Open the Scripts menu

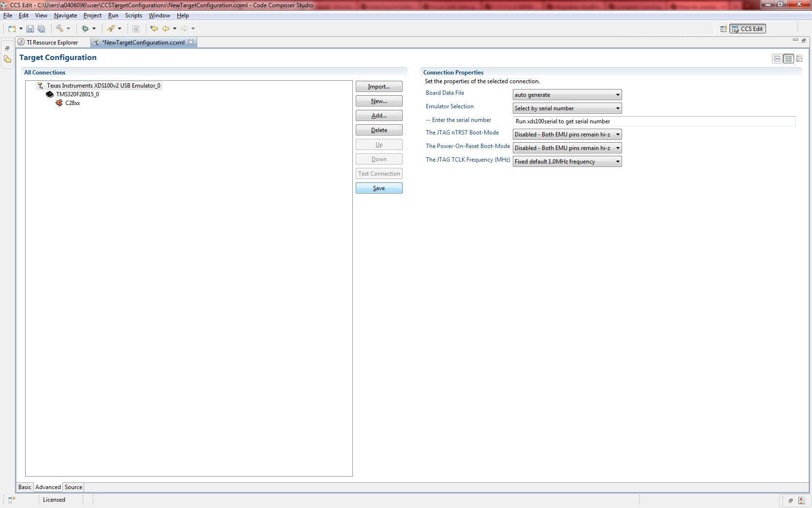tap(133, 15)
